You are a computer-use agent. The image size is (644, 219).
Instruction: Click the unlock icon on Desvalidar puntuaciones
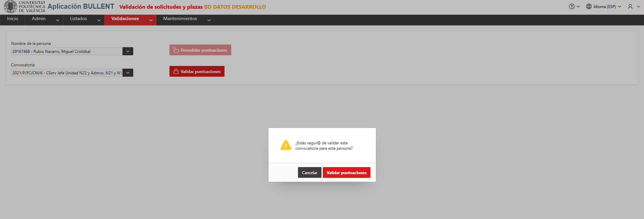point(176,50)
